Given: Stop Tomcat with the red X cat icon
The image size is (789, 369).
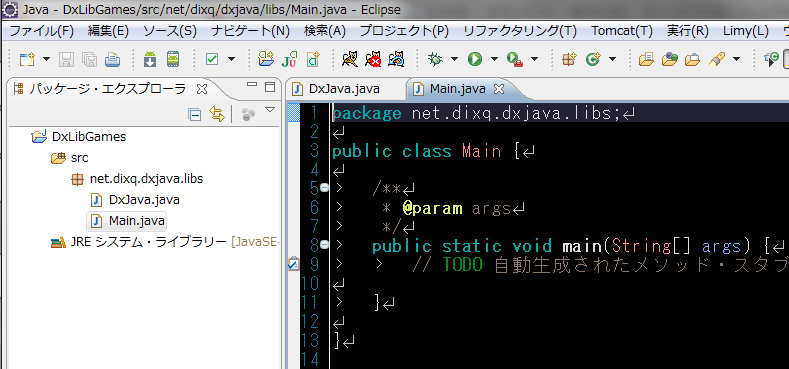Looking at the screenshot, I should tap(373, 59).
